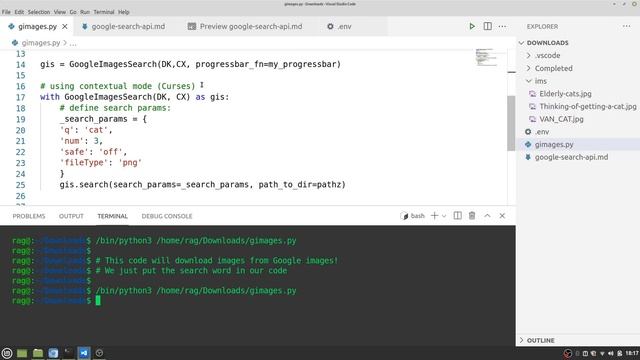The image size is (640, 360).
Task: Click the round taskbar icon beside VS Code
Action: click(99, 353)
